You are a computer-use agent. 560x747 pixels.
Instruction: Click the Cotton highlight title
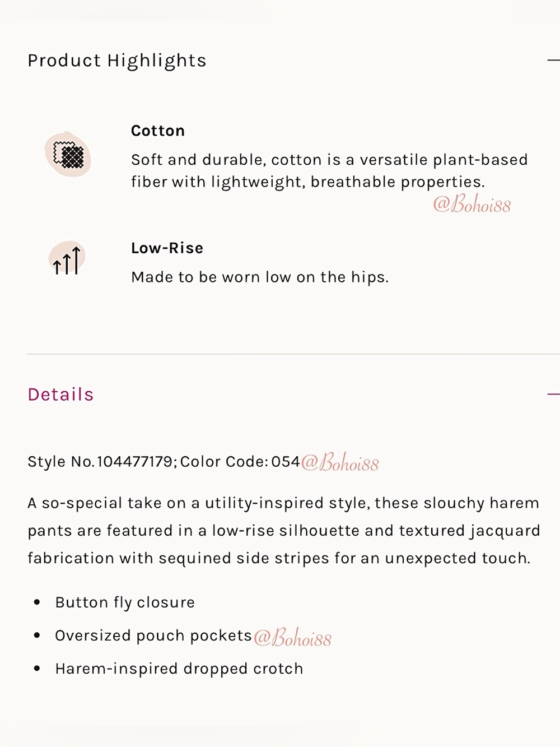tap(158, 131)
